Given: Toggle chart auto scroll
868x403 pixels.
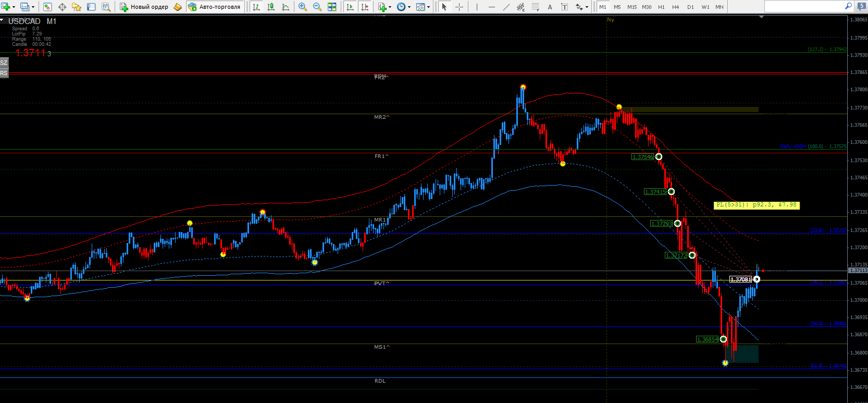Looking at the screenshot, I should tap(350, 7).
